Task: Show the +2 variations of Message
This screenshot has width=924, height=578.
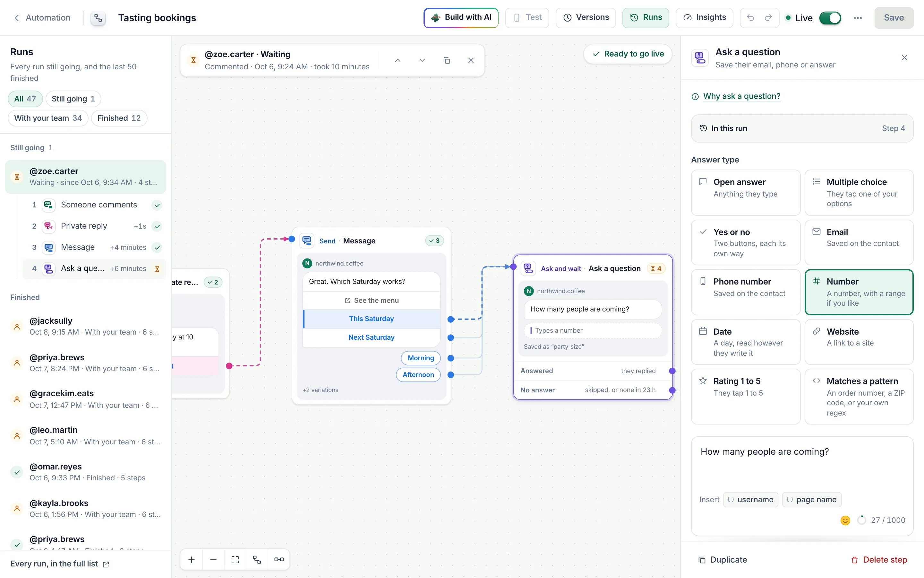Action: [x=320, y=390]
